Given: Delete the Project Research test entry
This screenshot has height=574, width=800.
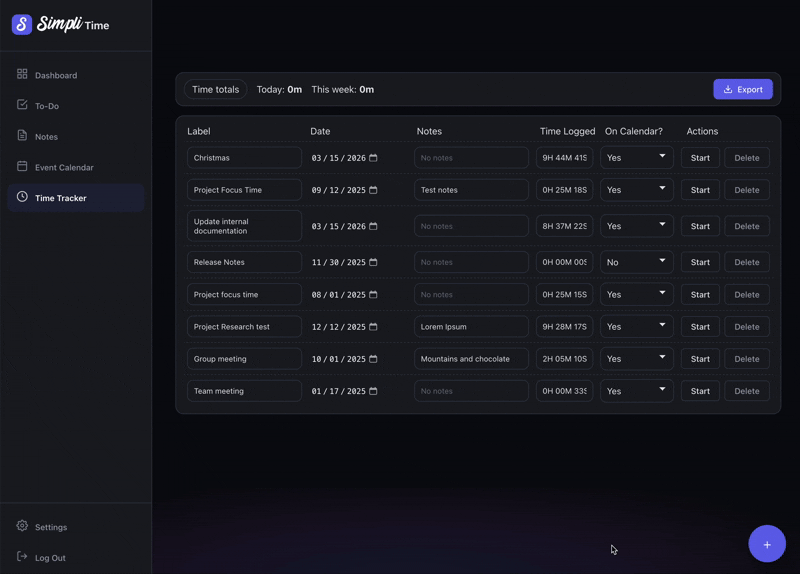Looking at the screenshot, I should [746, 327].
